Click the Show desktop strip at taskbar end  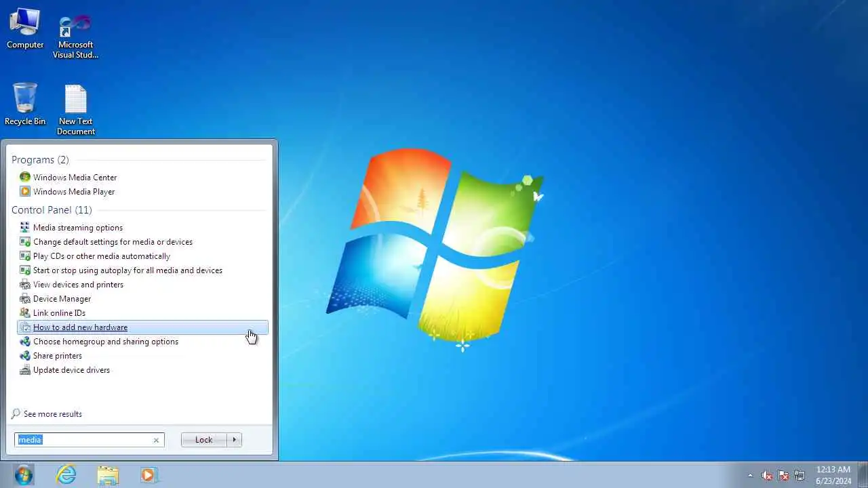(x=863, y=475)
